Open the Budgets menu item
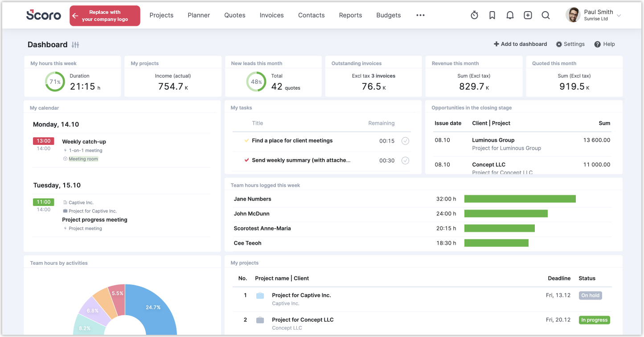644x337 pixels. (388, 15)
